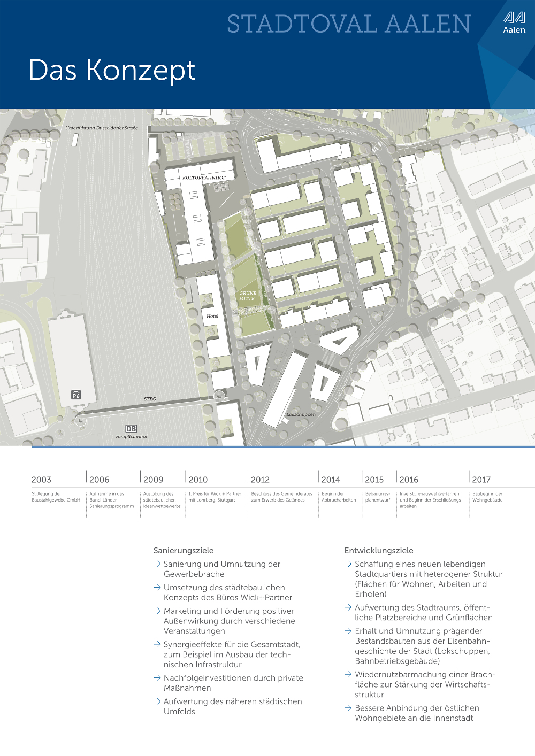The width and height of the screenshot is (535, 756).
Task: Select the 2010 timeline year
Action: tap(198, 480)
